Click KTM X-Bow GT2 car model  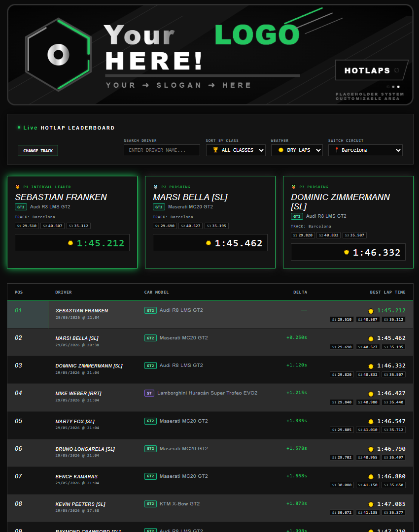coord(179,504)
